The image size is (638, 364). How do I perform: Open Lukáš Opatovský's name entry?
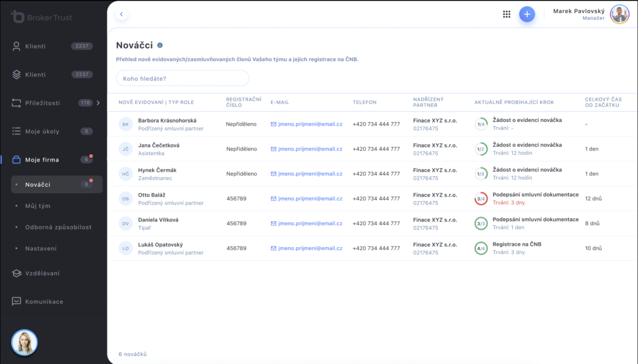click(160, 245)
